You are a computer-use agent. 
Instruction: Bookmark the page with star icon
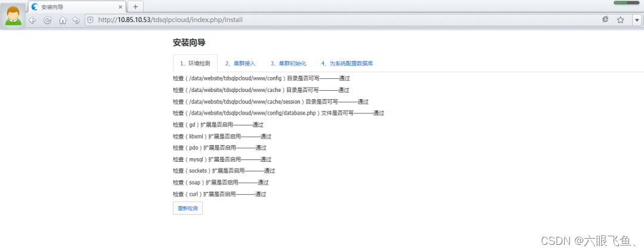point(621,20)
